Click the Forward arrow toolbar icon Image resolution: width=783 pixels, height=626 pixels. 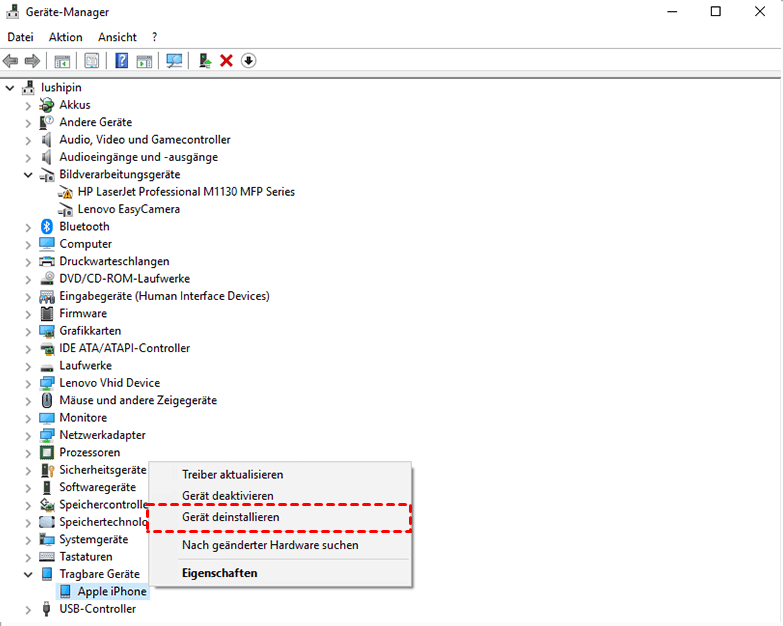[32, 61]
